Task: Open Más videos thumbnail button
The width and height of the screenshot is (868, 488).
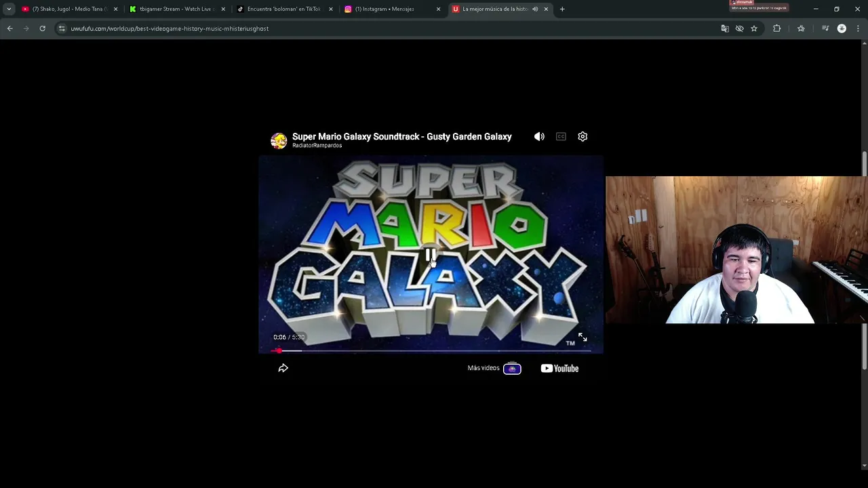Action: (x=512, y=368)
